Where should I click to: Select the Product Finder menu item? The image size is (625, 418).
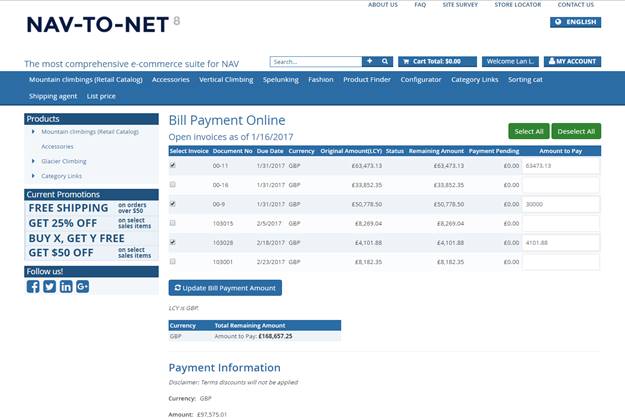point(367,80)
